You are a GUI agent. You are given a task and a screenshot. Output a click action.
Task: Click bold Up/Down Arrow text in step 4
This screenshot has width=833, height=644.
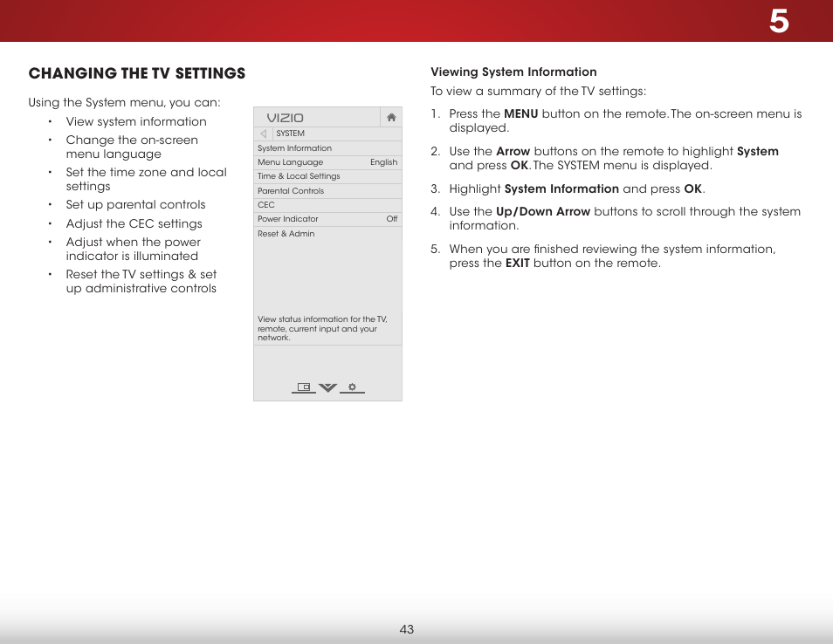tap(543, 212)
